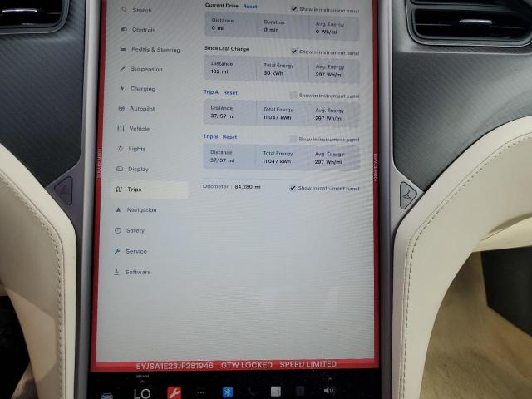Open the Controls menu
This screenshot has width=532, height=399.
144,30
